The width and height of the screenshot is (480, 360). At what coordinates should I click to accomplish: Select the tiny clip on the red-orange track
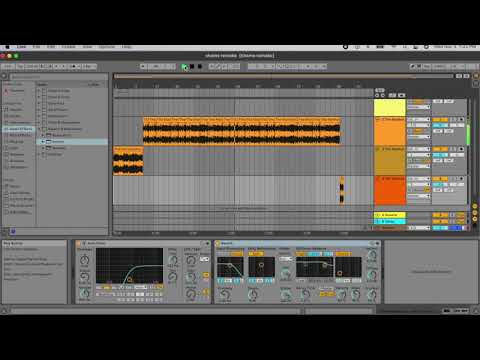point(342,190)
